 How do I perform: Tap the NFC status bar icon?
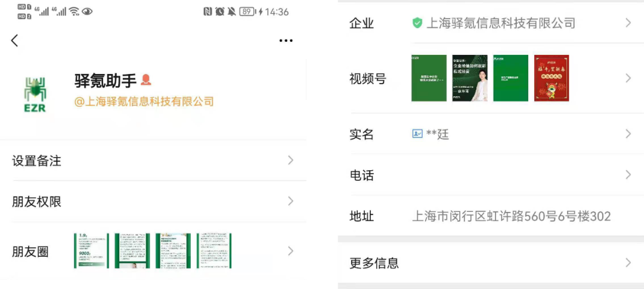(208, 11)
